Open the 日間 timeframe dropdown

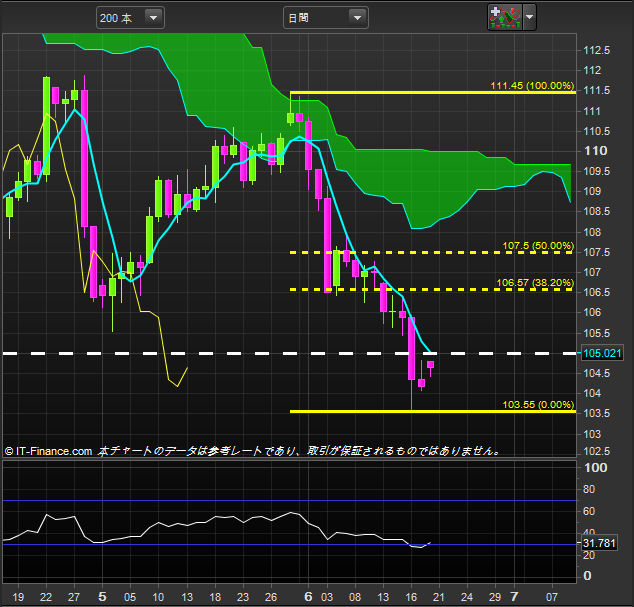325,18
